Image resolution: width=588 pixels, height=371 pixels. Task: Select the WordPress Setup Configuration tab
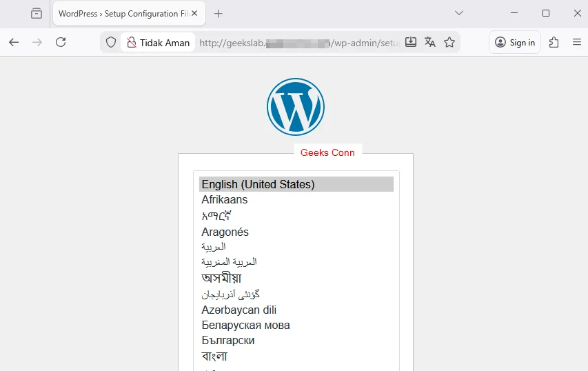pos(129,14)
